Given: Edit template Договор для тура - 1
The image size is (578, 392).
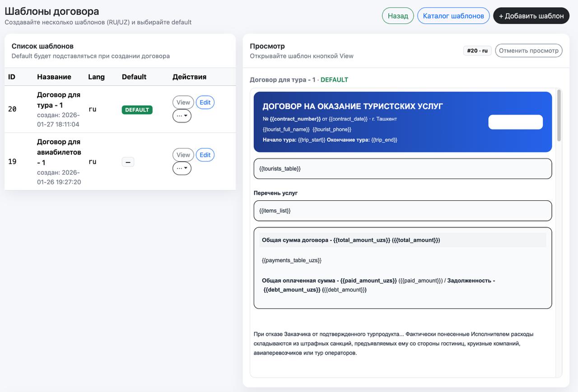Looking at the screenshot, I should 205,102.
